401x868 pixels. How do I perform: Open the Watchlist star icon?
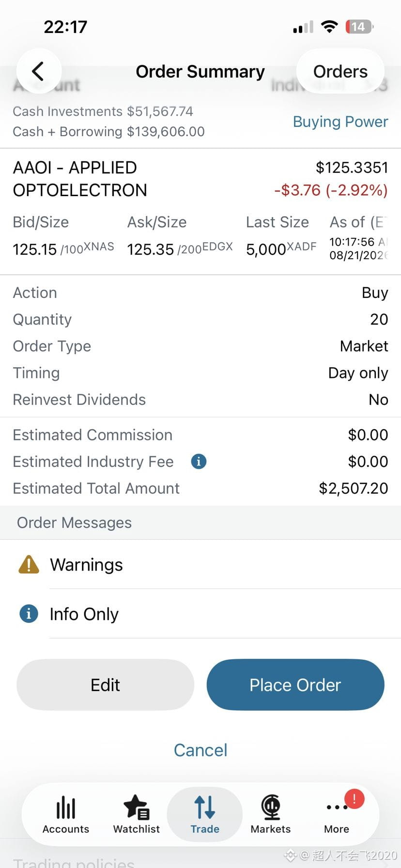coord(137,807)
